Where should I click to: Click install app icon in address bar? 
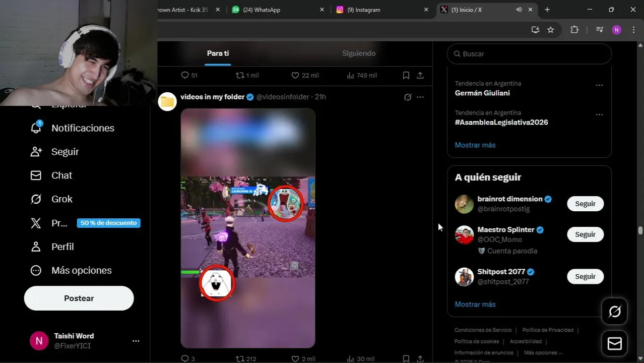[x=535, y=30]
